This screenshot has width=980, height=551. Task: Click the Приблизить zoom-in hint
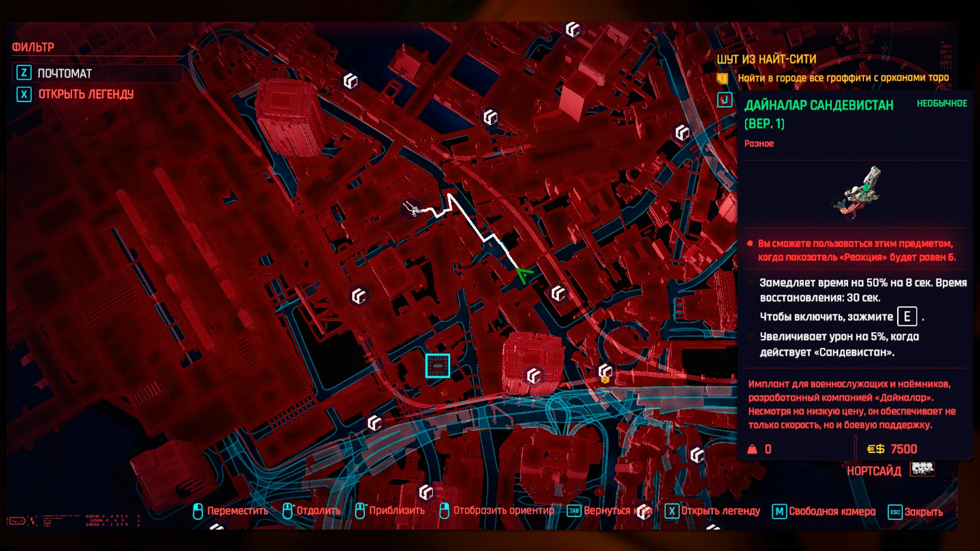click(x=397, y=511)
